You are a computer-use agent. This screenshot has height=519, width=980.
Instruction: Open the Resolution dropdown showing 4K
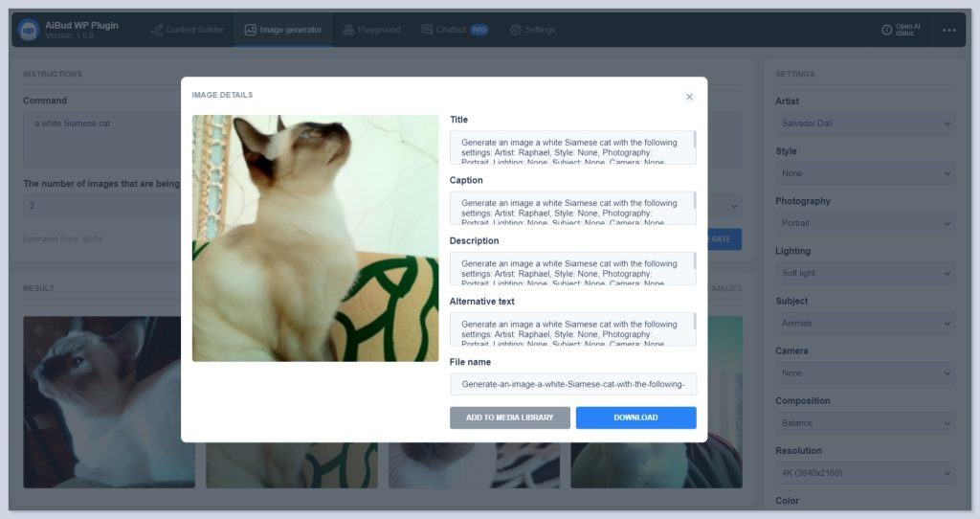(x=865, y=473)
